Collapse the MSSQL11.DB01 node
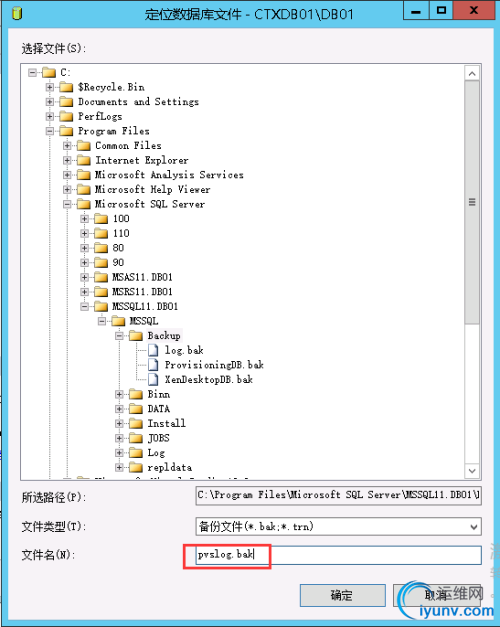 84,307
